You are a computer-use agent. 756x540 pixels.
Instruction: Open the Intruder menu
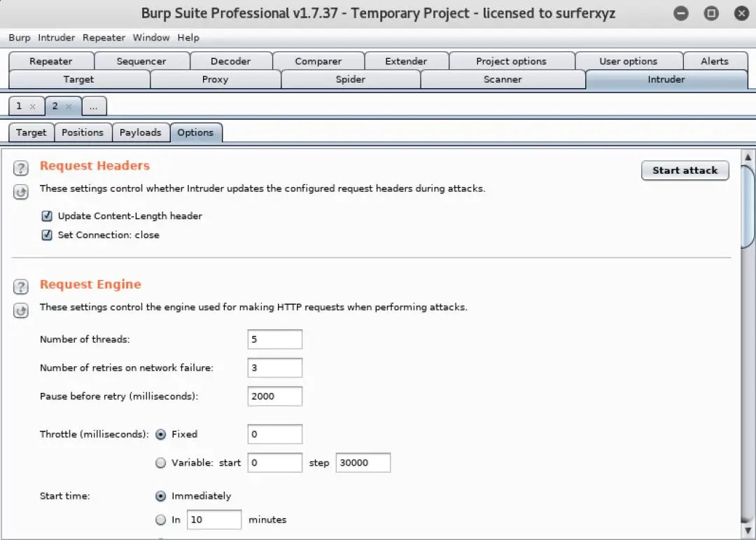click(x=57, y=38)
